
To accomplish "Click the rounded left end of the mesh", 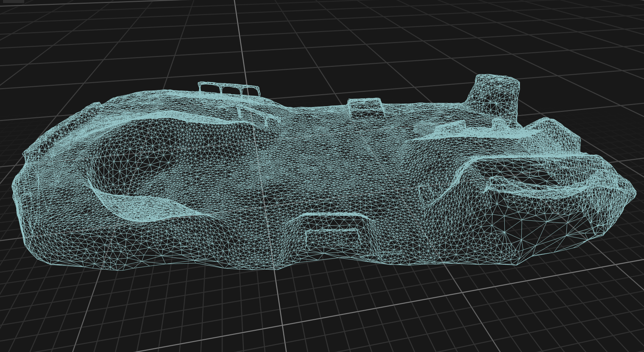I will point(19,189).
